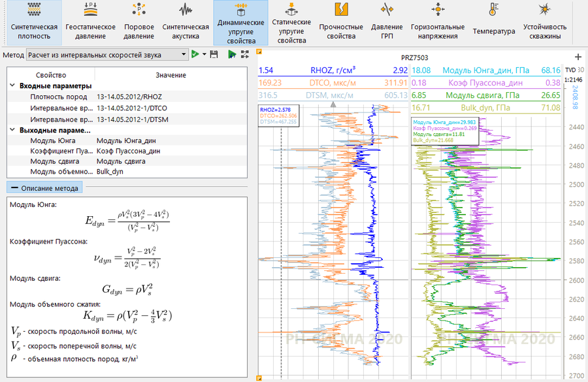Open the Поровое давление module

[x=140, y=23]
